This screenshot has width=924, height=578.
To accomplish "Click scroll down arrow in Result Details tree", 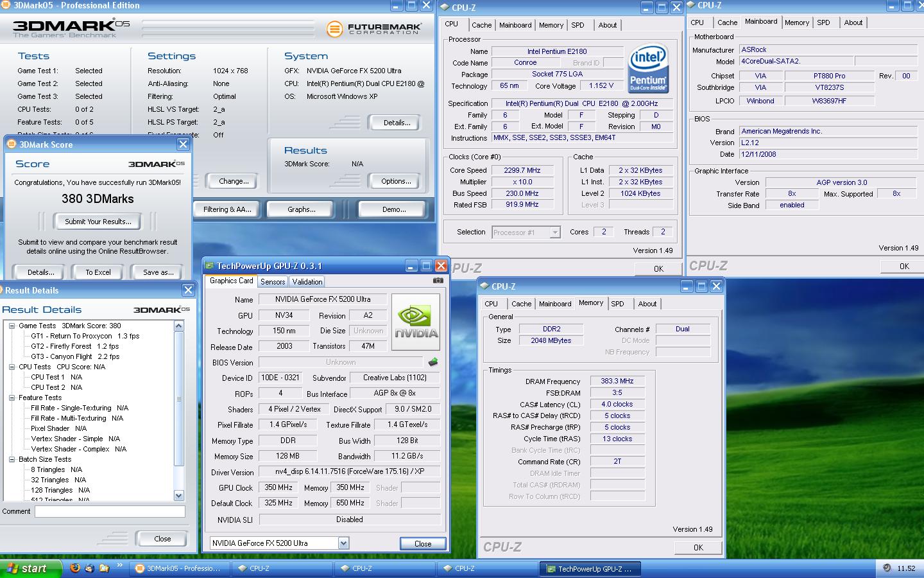I will click(179, 495).
